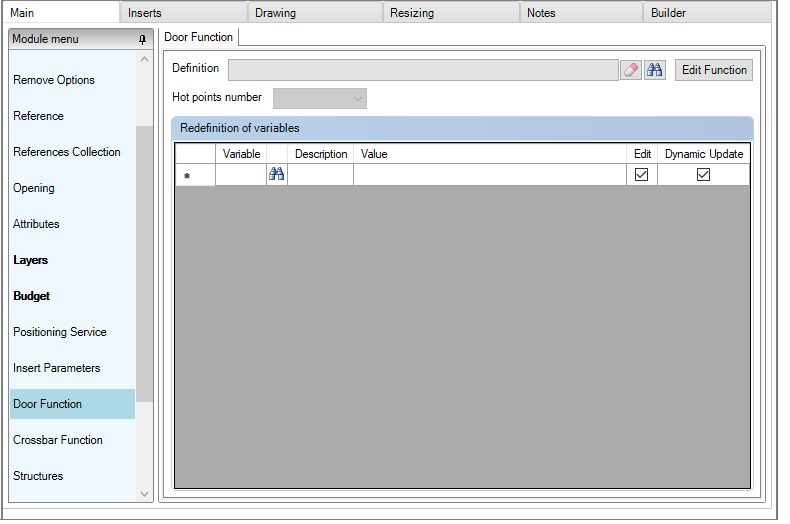790x524 pixels.
Task: Select the new row asterisk header
Action: 195,175
